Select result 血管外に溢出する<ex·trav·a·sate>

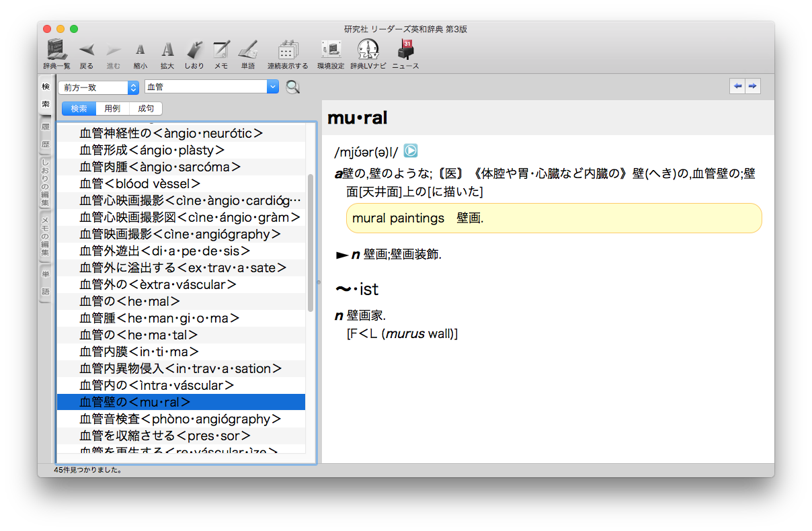tap(181, 268)
